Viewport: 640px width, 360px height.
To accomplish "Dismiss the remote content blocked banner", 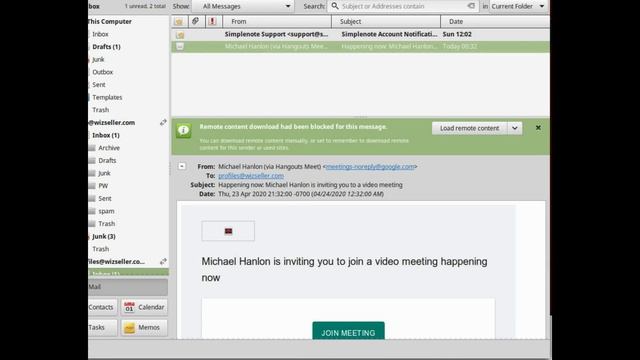I will (538, 128).
